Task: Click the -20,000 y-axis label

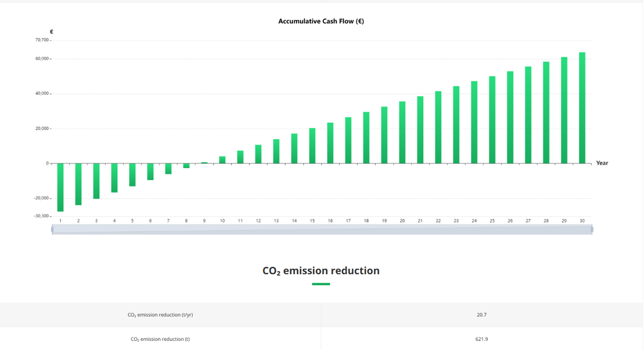Action: pos(41,198)
